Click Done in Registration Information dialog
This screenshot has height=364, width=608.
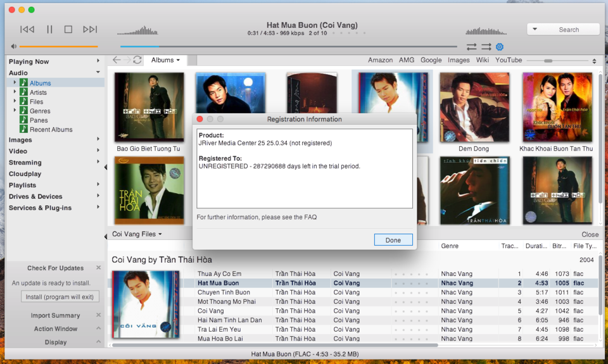click(x=393, y=240)
